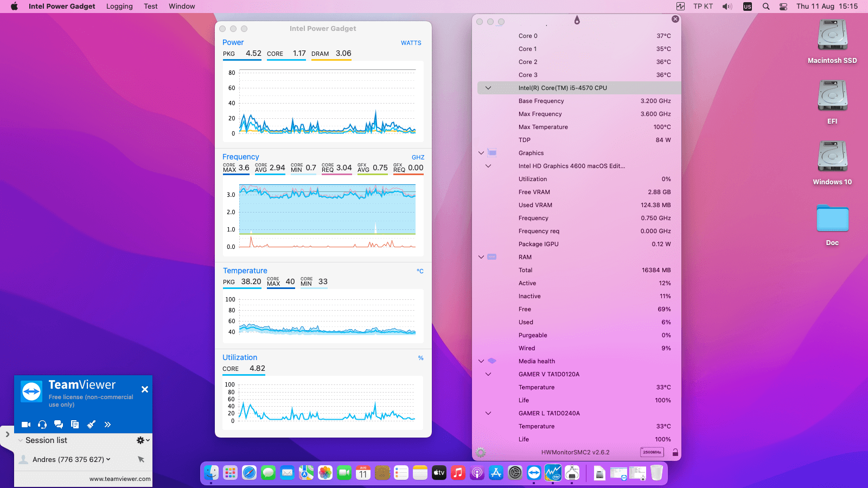Open Control Center in the menu bar
The image size is (868, 488).
783,7
